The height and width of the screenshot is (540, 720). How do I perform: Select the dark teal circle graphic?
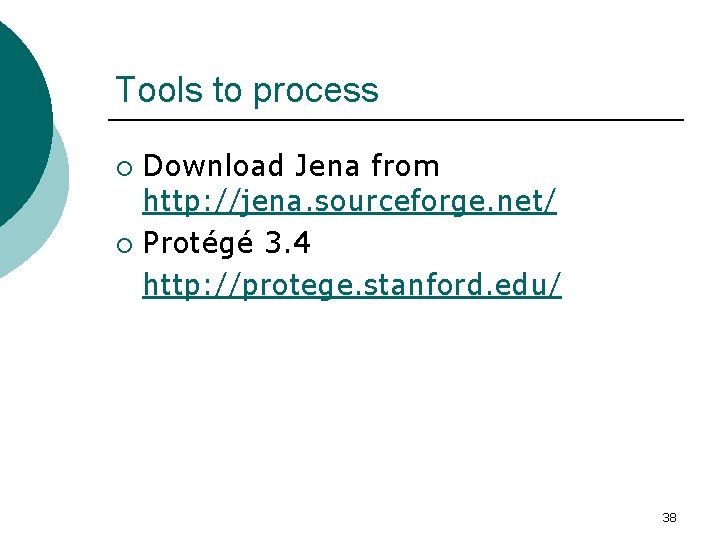tap(20, 120)
